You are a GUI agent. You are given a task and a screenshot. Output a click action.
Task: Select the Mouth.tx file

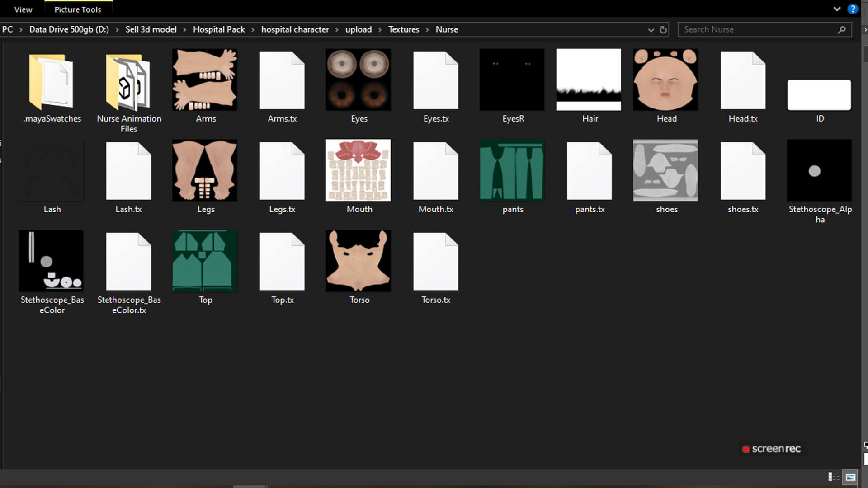pyautogui.click(x=436, y=171)
